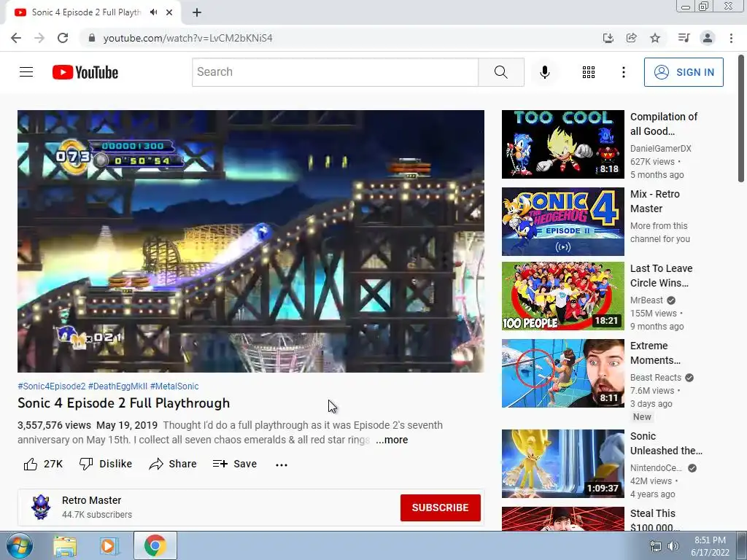Bookmark this tab with star icon
The width and height of the screenshot is (747, 560).
[655, 38]
